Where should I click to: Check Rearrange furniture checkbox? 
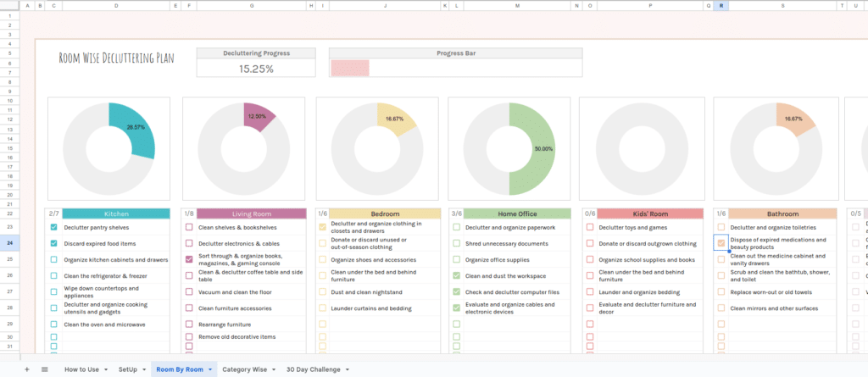[x=189, y=324]
